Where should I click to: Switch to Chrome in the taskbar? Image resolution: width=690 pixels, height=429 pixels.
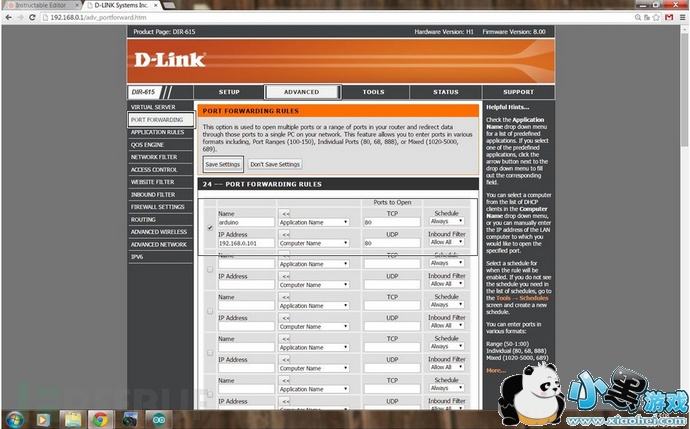(100, 420)
